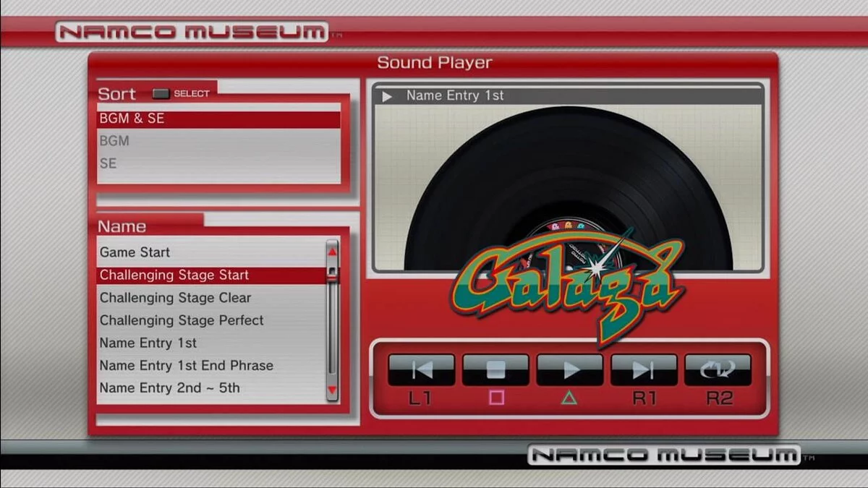Click the up arrow of the name list scrollbar
Viewport: 868px width, 488px height.
coord(333,251)
